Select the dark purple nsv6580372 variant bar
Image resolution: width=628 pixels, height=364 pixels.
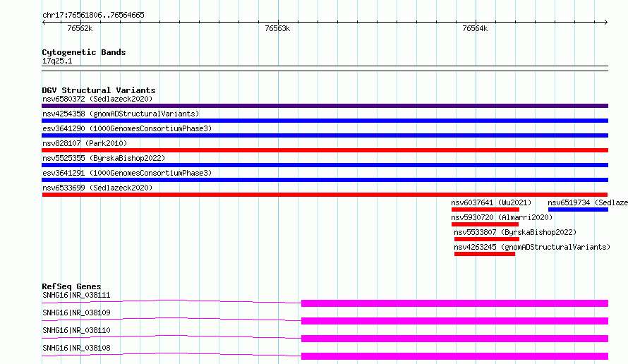click(x=325, y=106)
